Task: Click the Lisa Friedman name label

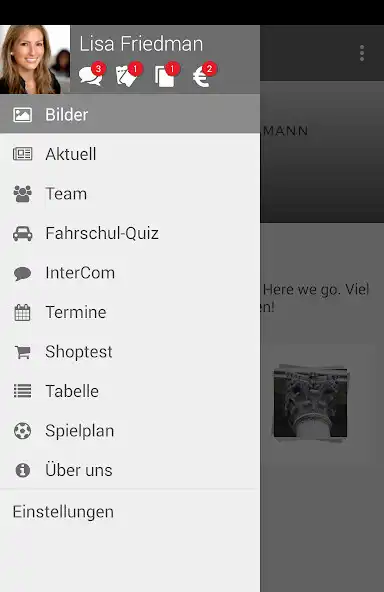Action: 141,44
